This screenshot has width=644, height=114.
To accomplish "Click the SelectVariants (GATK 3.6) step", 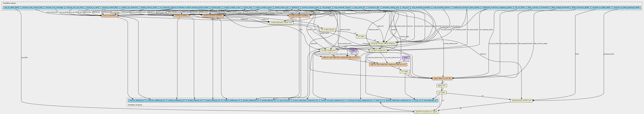I will pos(521,101).
